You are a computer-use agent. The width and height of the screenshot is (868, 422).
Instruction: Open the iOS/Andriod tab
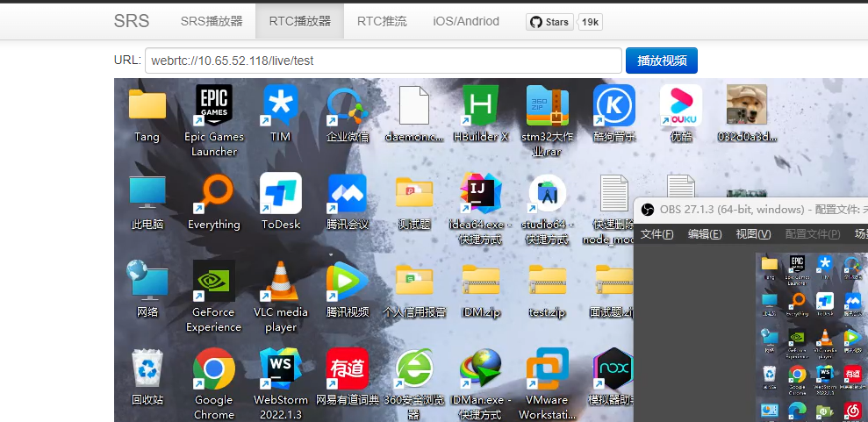(x=466, y=21)
